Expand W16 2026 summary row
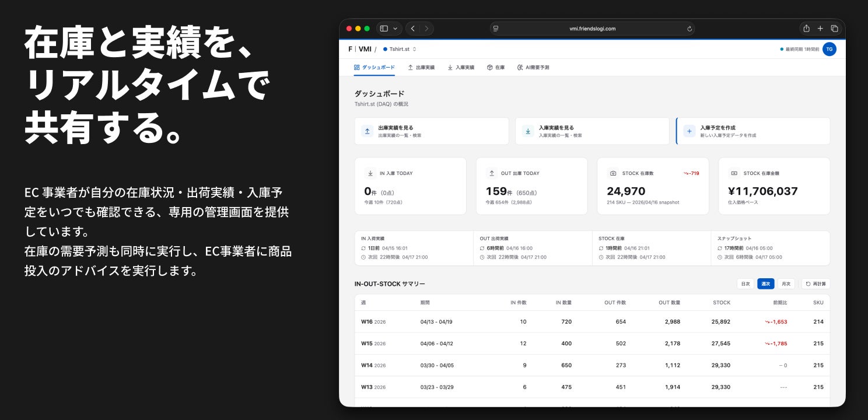The image size is (868, 420). 592,321
